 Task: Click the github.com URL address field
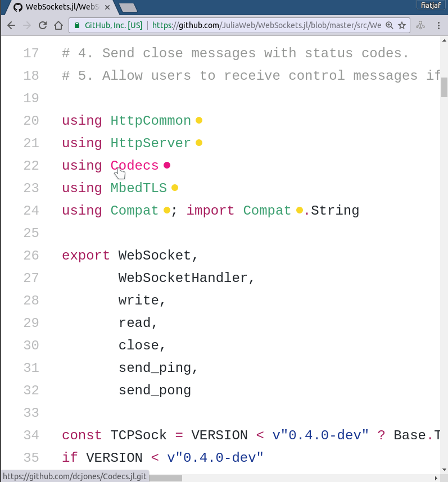[239, 25]
